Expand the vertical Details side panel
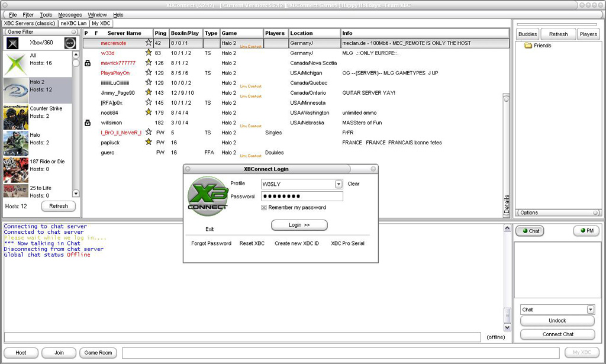Viewport: 606px width, 364px height. [507, 154]
